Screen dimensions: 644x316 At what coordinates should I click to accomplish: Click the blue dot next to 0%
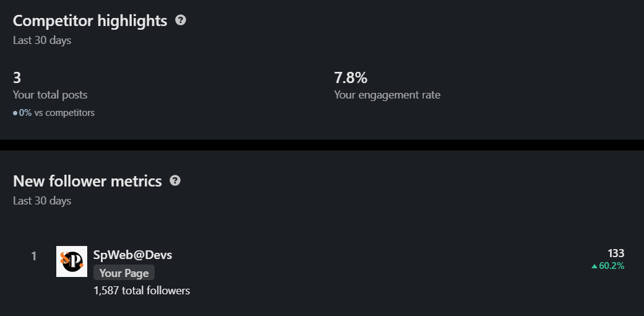[15, 113]
